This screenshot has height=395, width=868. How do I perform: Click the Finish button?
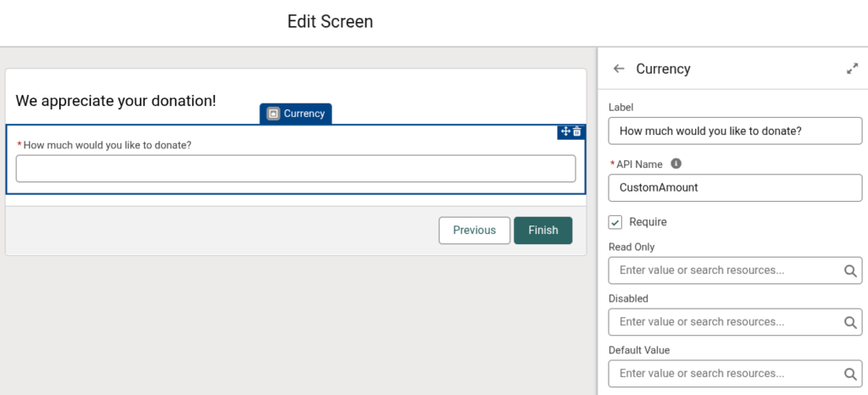(x=543, y=231)
